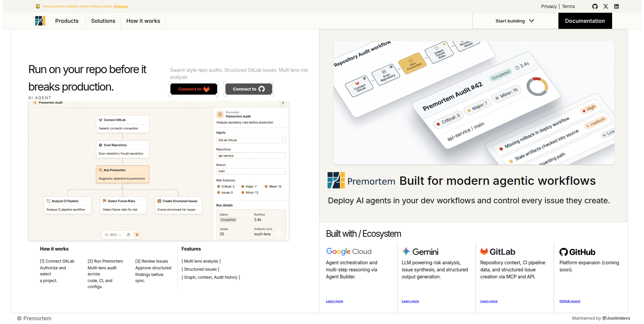Click "[ Graph, context, Audit history ]" feature

coord(211,277)
